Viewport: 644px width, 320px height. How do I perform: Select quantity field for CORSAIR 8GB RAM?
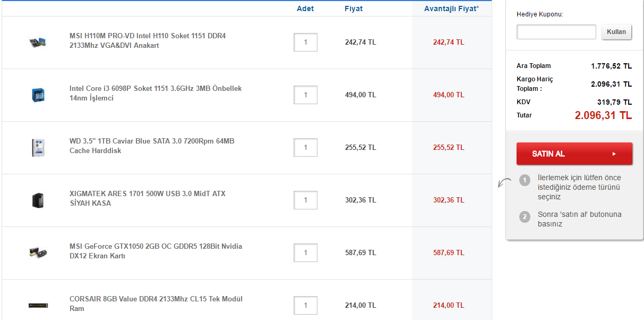click(305, 305)
